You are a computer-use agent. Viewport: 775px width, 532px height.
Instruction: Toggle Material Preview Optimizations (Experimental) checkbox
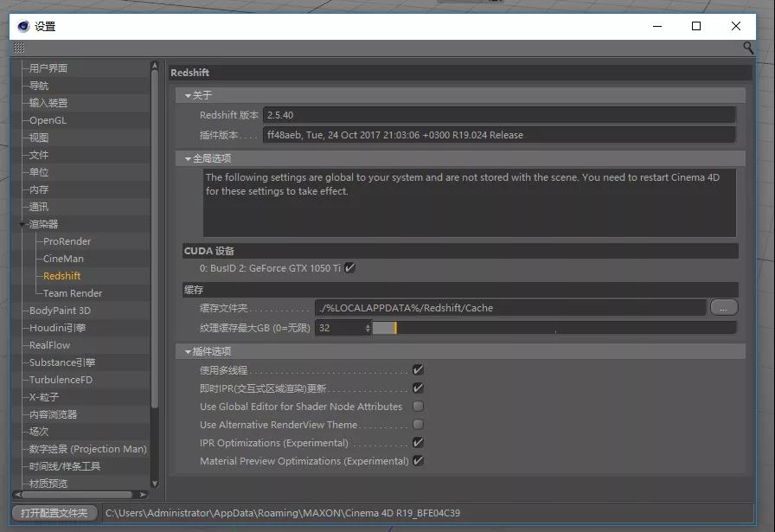(x=418, y=461)
